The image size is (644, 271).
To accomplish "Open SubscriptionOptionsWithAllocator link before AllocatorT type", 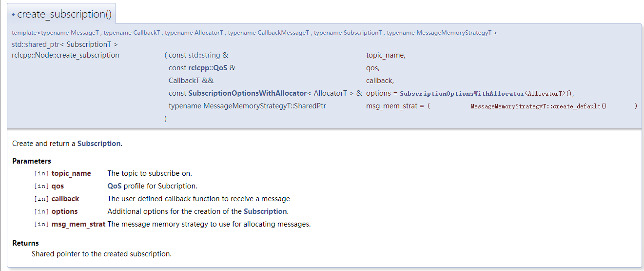I will point(248,93).
